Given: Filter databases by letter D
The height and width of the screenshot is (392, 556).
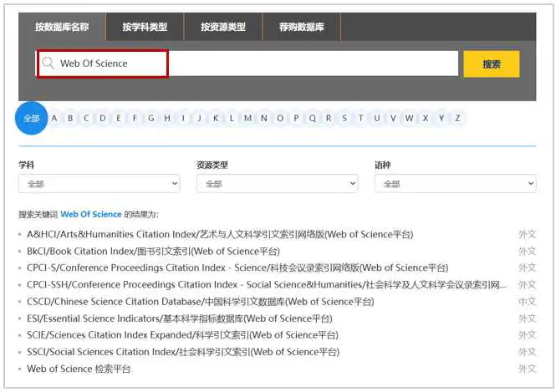Looking at the screenshot, I should point(103,119).
